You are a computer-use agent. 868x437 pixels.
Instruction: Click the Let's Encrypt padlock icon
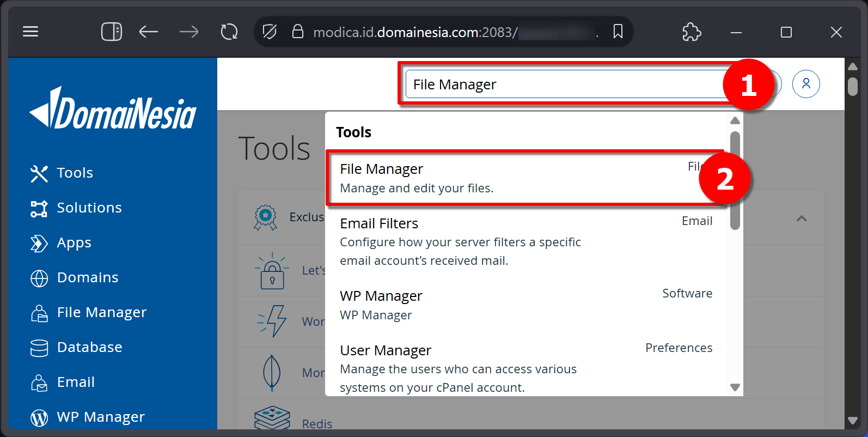[x=272, y=271]
